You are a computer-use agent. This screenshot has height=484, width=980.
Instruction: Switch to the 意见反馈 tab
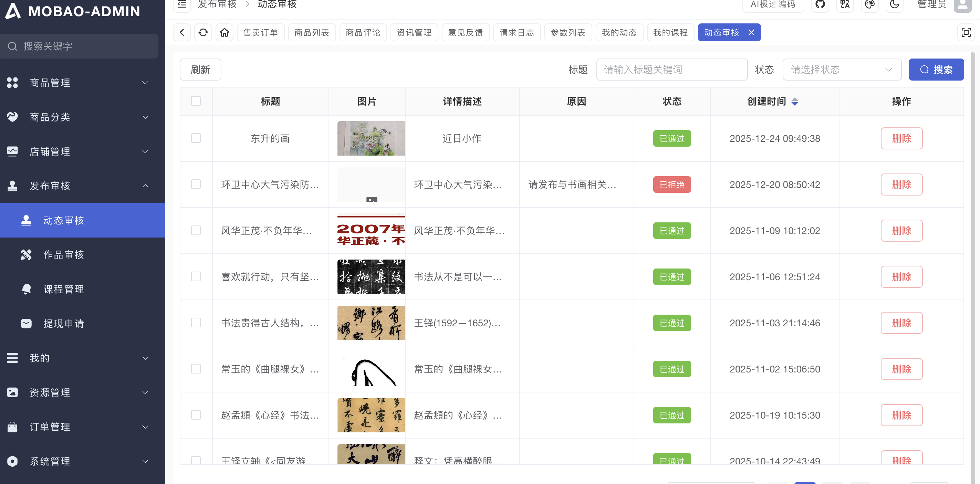pyautogui.click(x=465, y=32)
